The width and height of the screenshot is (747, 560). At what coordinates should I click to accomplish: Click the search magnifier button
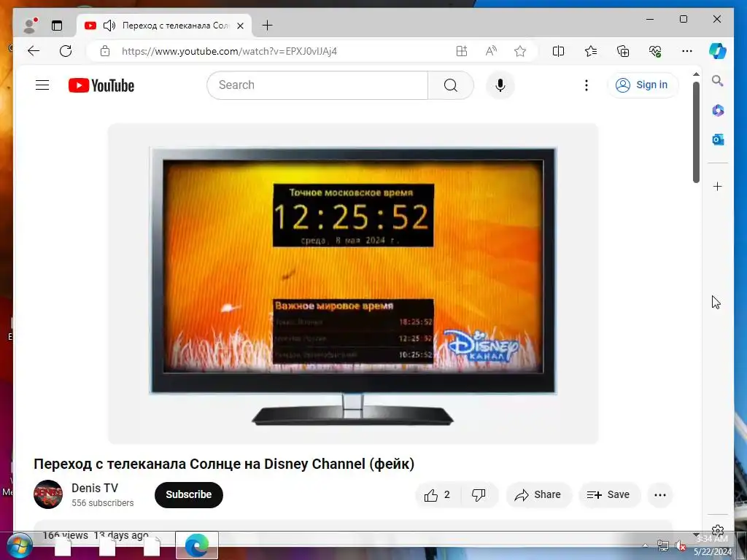(x=451, y=85)
